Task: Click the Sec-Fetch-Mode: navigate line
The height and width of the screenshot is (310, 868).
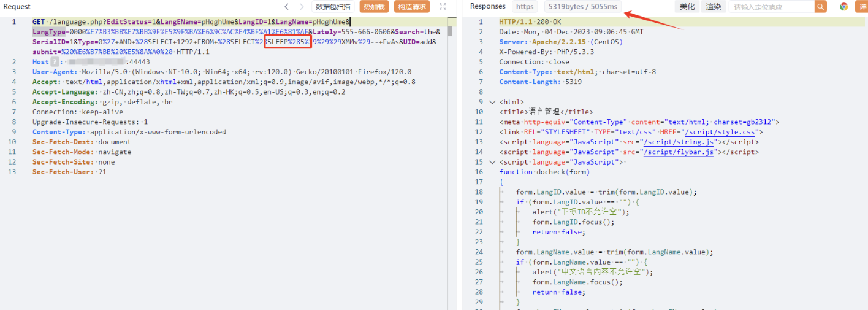Action: pyautogui.click(x=82, y=152)
